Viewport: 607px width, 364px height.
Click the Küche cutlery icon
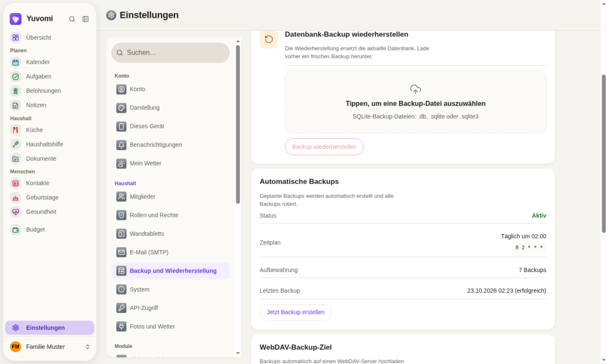click(x=15, y=130)
